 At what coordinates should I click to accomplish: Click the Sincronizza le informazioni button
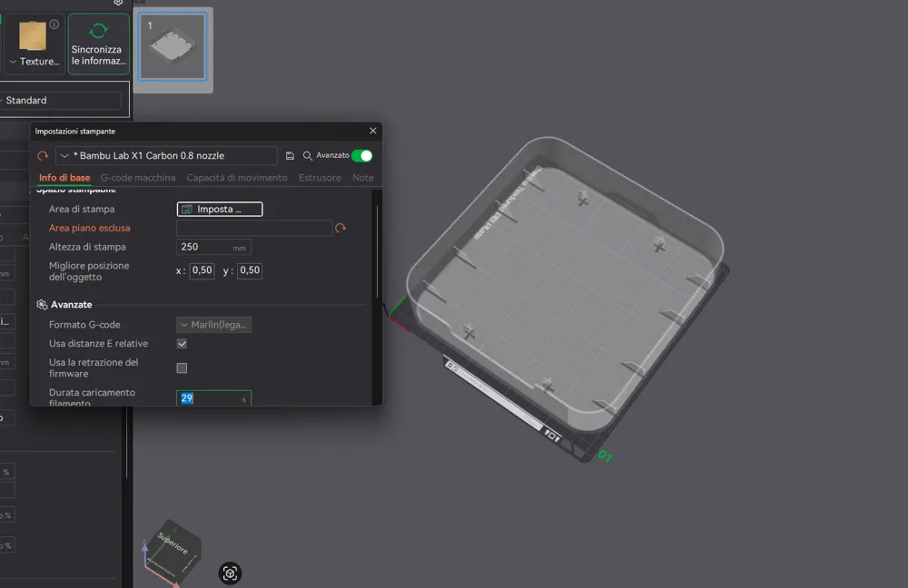[x=98, y=44]
